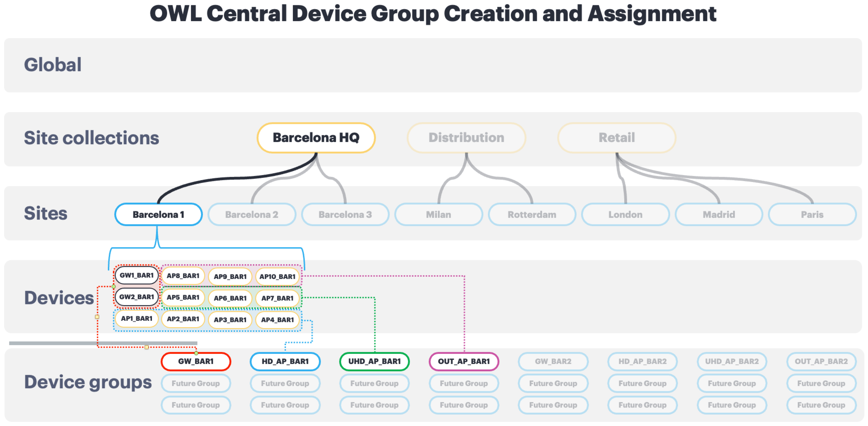Select gateway device GW1_BAR1
The image size is (868, 426).
click(x=137, y=275)
